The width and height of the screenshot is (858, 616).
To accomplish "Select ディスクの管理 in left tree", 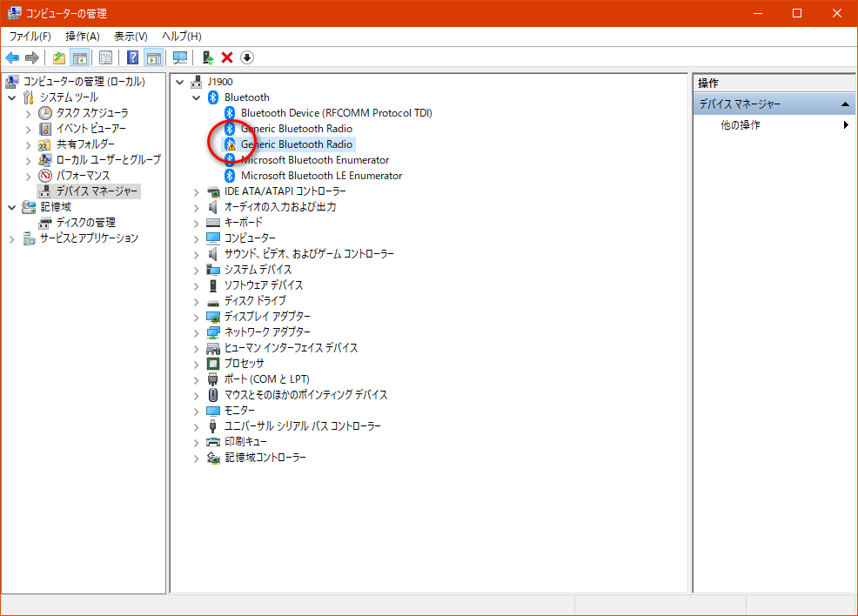I will [85, 223].
